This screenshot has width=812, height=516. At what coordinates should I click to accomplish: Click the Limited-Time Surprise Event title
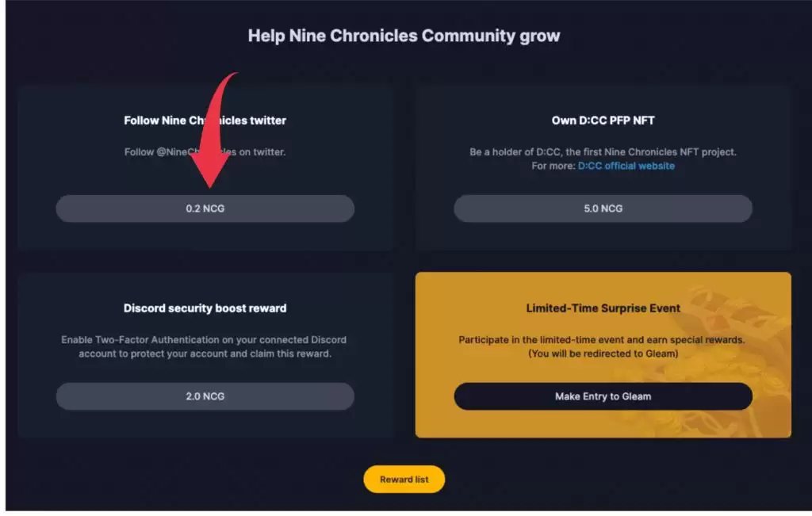click(x=603, y=308)
